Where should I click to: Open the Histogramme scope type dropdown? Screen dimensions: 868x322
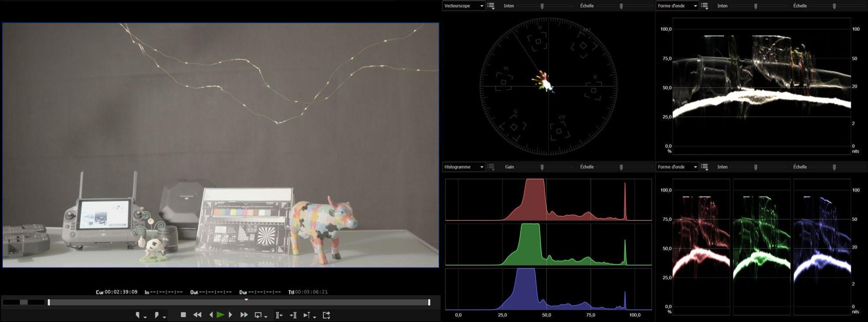(x=463, y=167)
